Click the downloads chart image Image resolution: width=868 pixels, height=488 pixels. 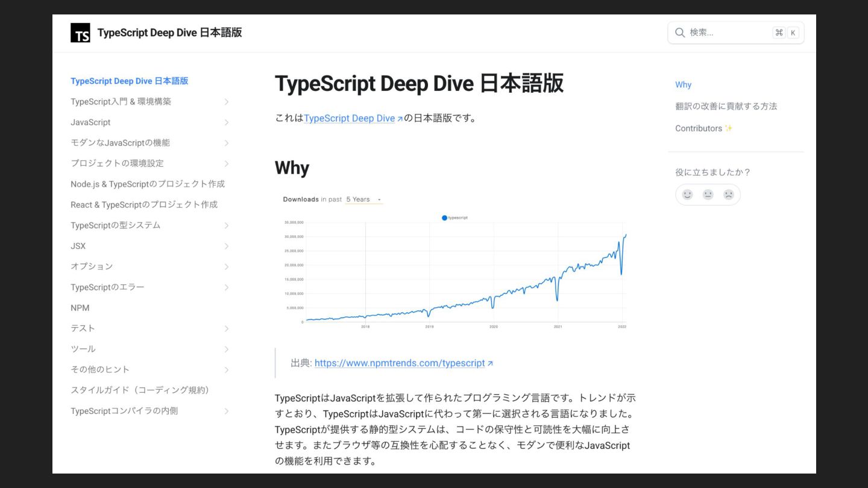pos(455,262)
